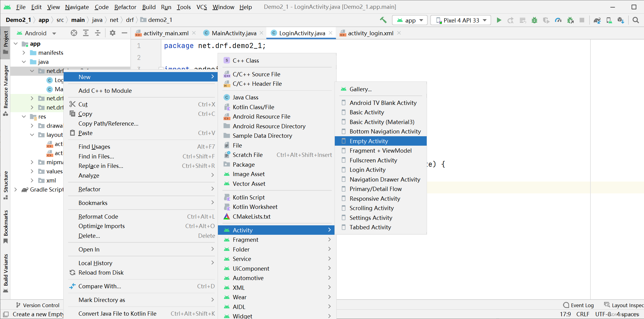Expand the Gradle Scripts node
The width and height of the screenshot is (644, 319).
point(16,189)
